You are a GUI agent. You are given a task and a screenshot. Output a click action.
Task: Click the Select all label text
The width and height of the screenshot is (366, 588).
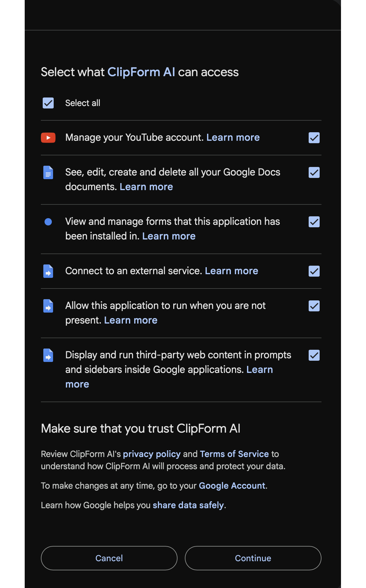point(83,103)
